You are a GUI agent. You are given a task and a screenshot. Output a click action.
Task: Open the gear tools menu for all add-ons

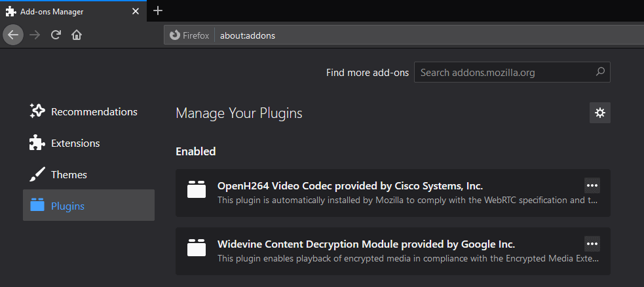pyautogui.click(x=600, y=113)
